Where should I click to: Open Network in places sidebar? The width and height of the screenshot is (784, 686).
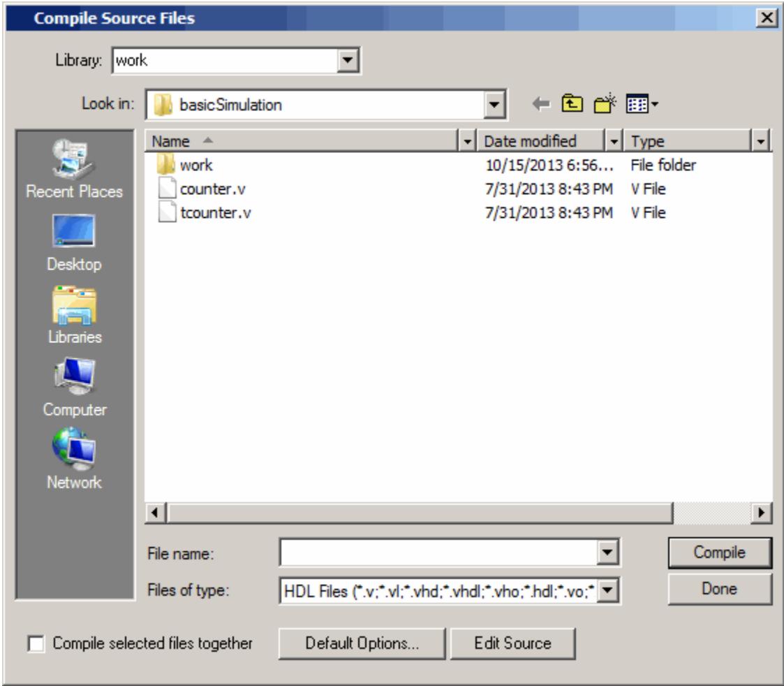click(74, 459)
